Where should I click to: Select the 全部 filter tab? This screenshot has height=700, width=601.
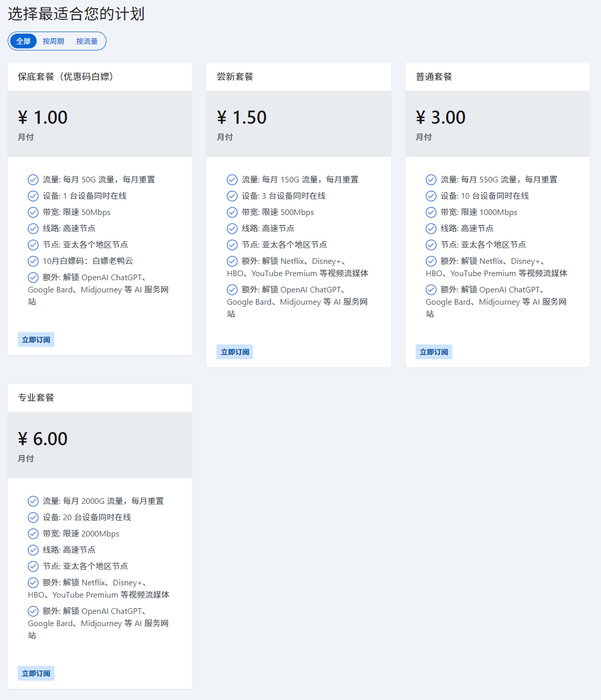point(23,41)
